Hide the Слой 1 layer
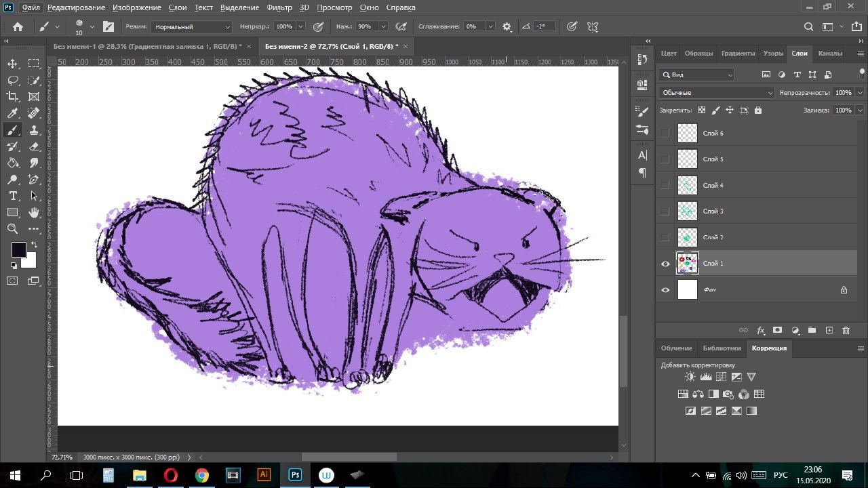The image size is (868, 488). coord(665,264)
